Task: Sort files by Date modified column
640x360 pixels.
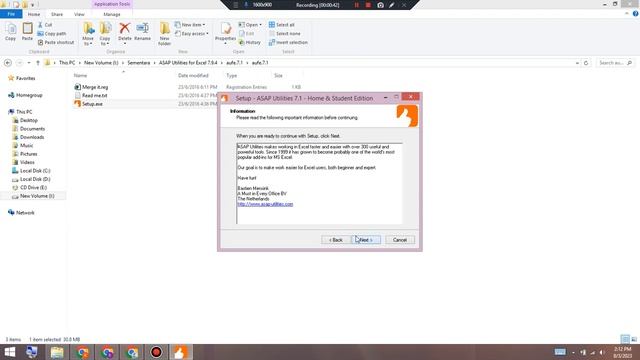Action: pyautogui.click(x=193, y=76)
